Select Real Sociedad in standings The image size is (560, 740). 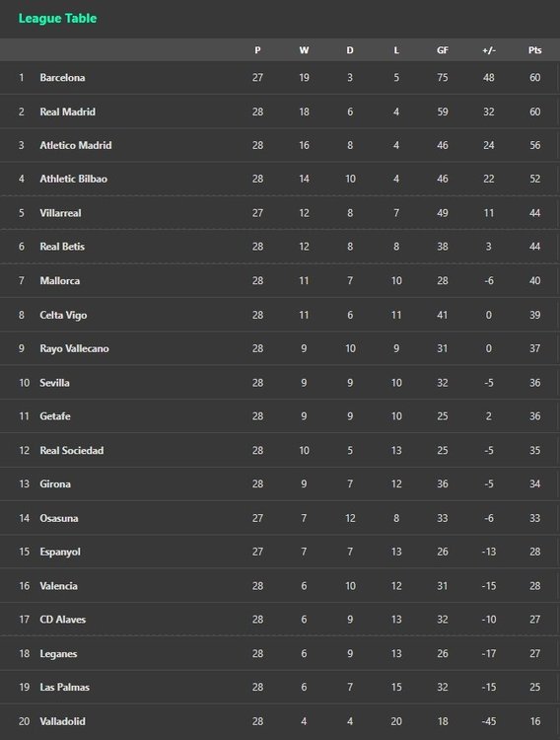click(x=72, y=450)
